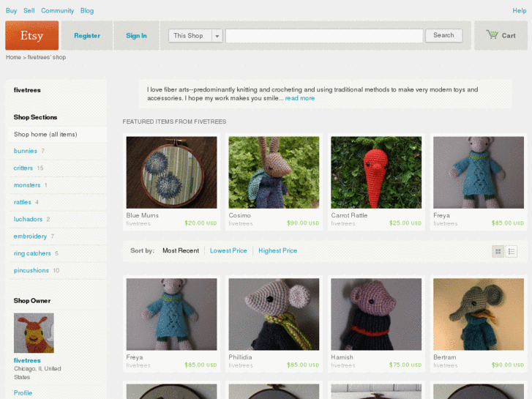The image size is (532, 399).
Task: Select Shop home (all items)
Action: tap(45, 135)
